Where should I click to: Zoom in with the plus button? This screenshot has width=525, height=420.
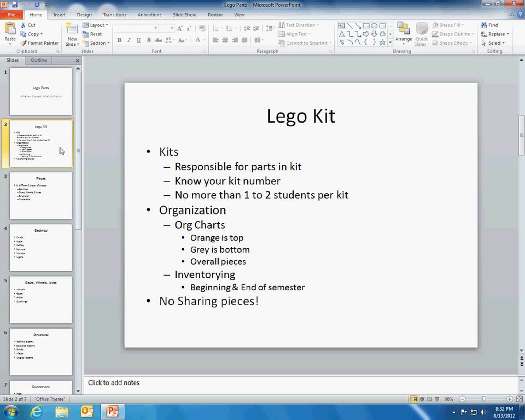[x=509, y=399]
